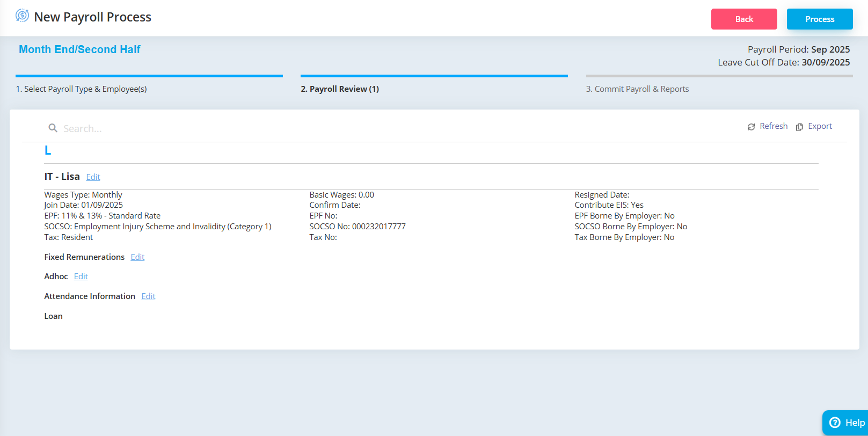Click the Refresh text label

click(774, 126)
